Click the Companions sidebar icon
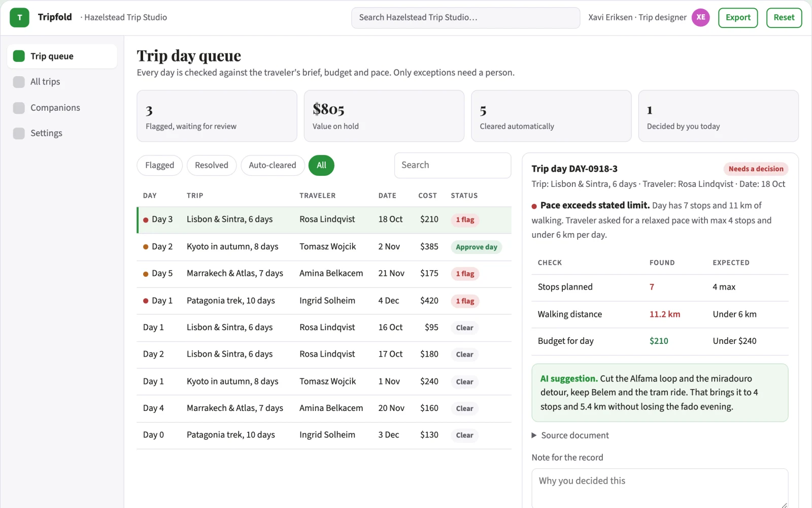The width and height of the screenshot is (812, 508). click(19, 108)
